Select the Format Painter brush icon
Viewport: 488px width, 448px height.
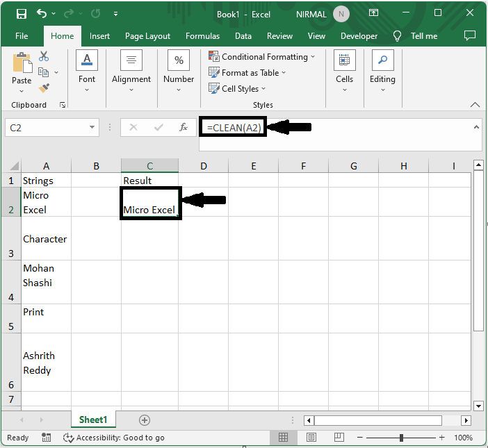(x=44, y=88)
